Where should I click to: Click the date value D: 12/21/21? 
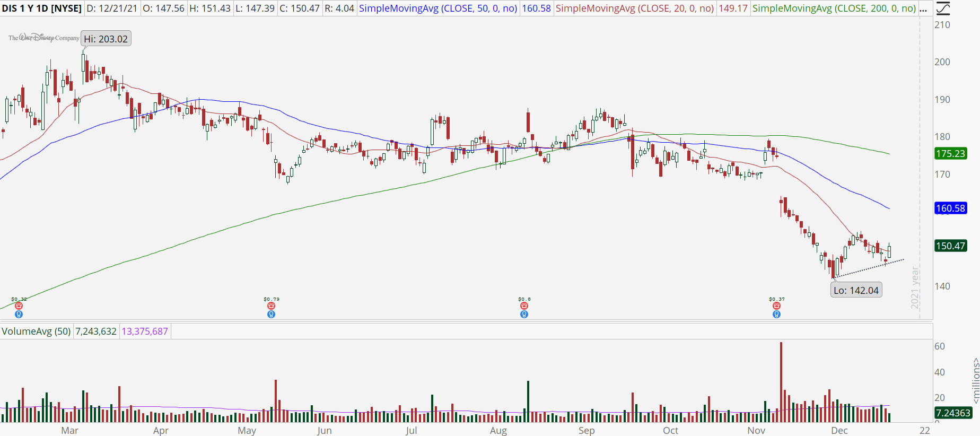112,8
